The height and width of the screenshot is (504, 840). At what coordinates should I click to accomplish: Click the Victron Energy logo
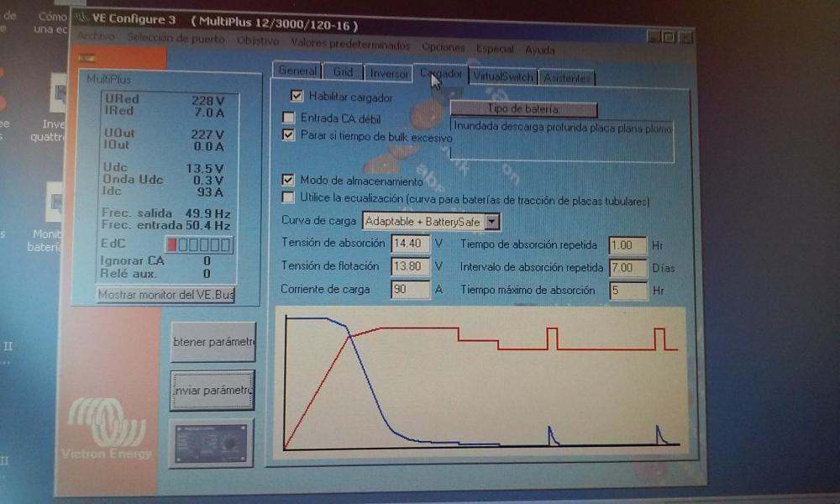coord(108,428)
